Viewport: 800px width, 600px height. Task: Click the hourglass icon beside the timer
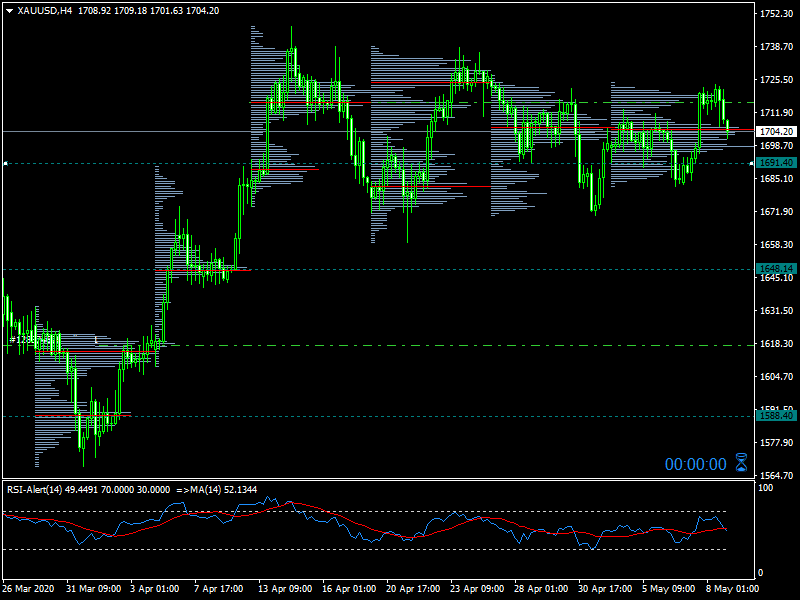click(741, 463)
